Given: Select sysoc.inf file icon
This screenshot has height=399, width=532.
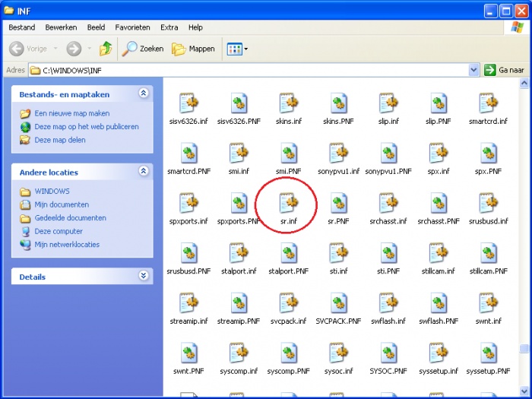Looking at the screenshot, I should [x=338, y=353].
